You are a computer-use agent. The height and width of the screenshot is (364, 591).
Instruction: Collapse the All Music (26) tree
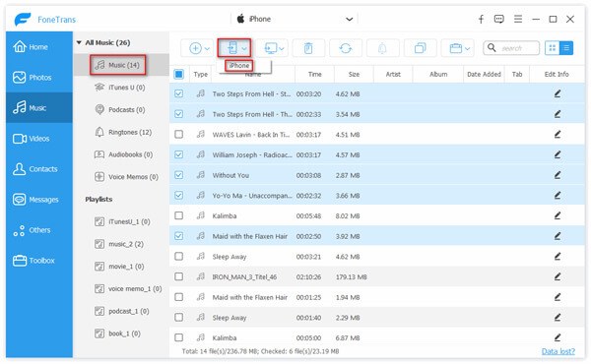pyautogui.click(x=79, y=42)
